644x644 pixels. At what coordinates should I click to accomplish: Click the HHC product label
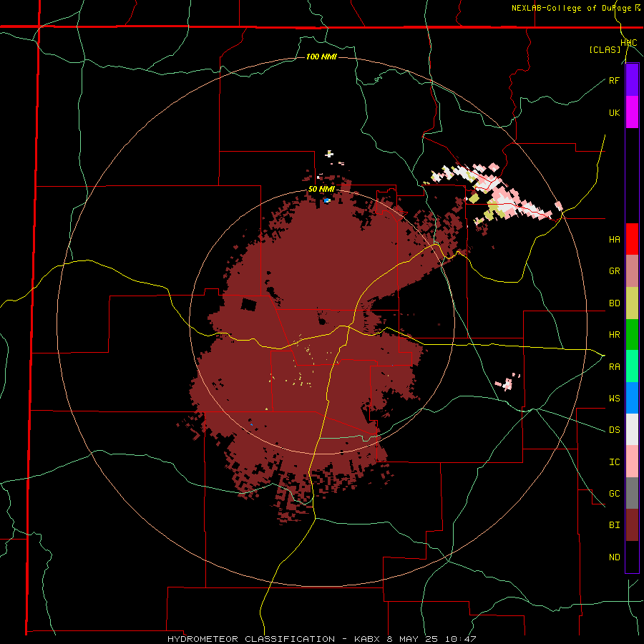click(629, 43)
